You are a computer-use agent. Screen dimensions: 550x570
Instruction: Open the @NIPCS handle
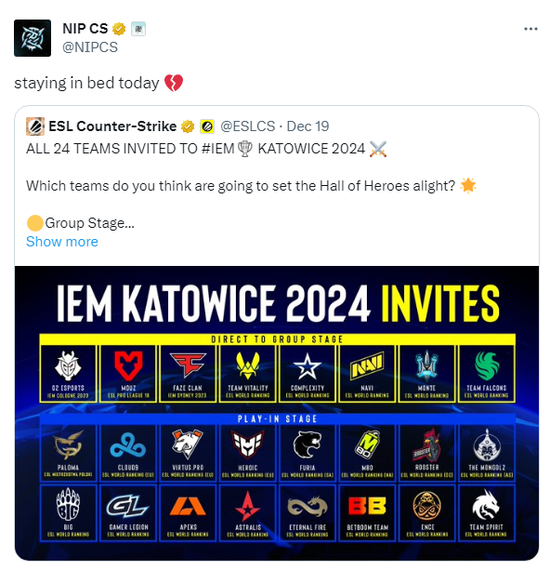click(x=90, y=47)
